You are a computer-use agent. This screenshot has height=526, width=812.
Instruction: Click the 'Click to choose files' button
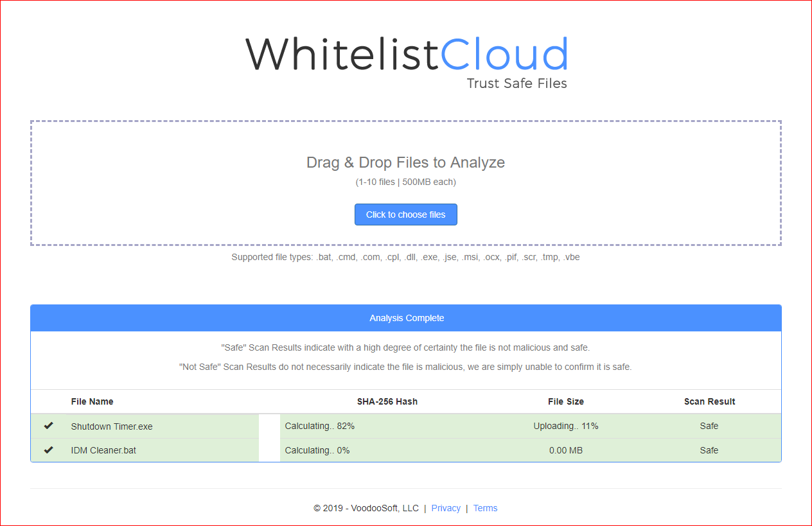[x=406, y=215]
